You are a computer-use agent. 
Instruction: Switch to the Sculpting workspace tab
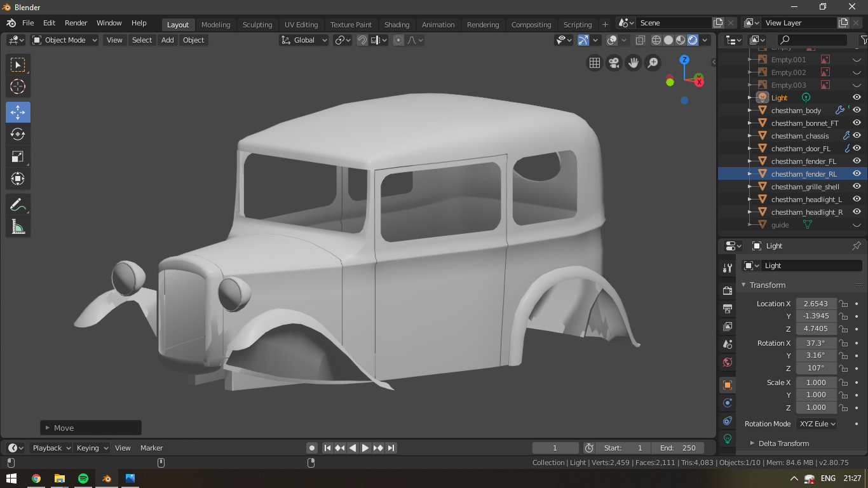257,25
